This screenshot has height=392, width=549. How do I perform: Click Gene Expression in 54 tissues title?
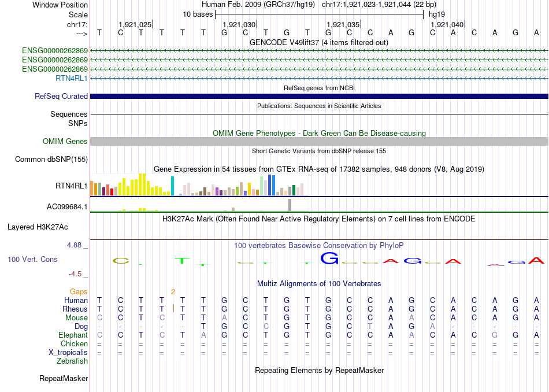tap(319, 169)
